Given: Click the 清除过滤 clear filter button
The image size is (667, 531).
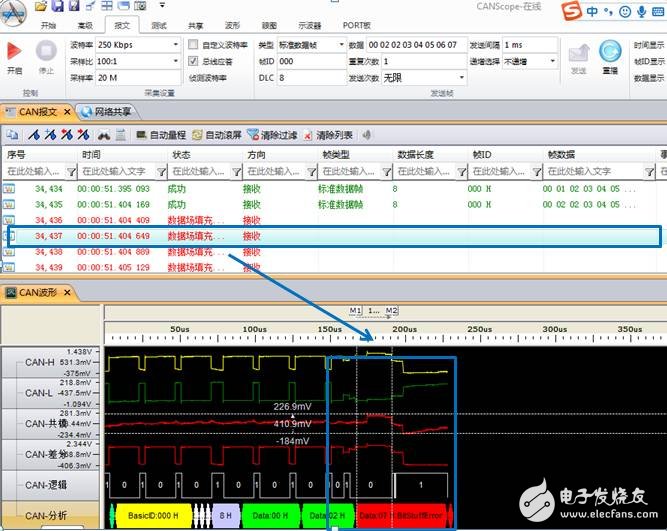Looking at the screenshot, I should click(272, 135).
